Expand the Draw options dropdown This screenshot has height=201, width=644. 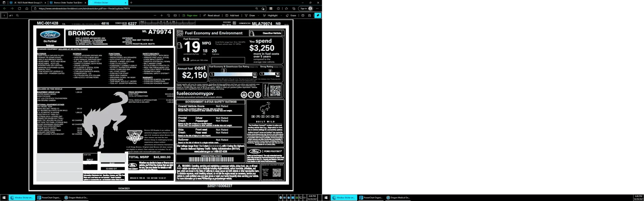tap(258, 16)
